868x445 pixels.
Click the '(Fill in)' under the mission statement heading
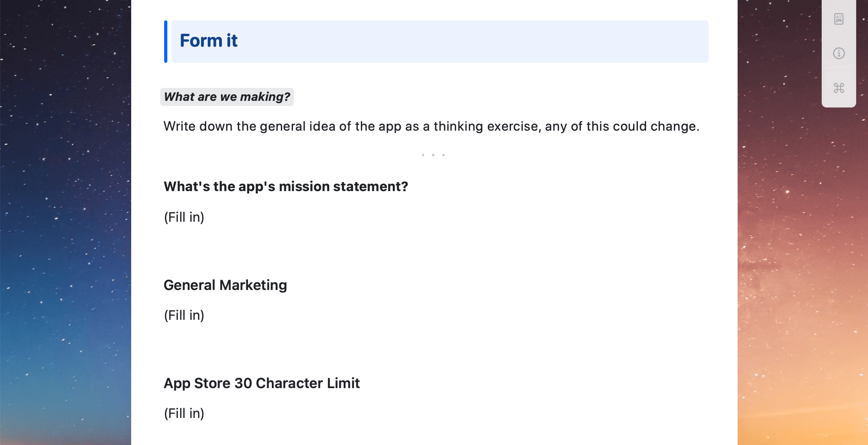coord(184,217)
